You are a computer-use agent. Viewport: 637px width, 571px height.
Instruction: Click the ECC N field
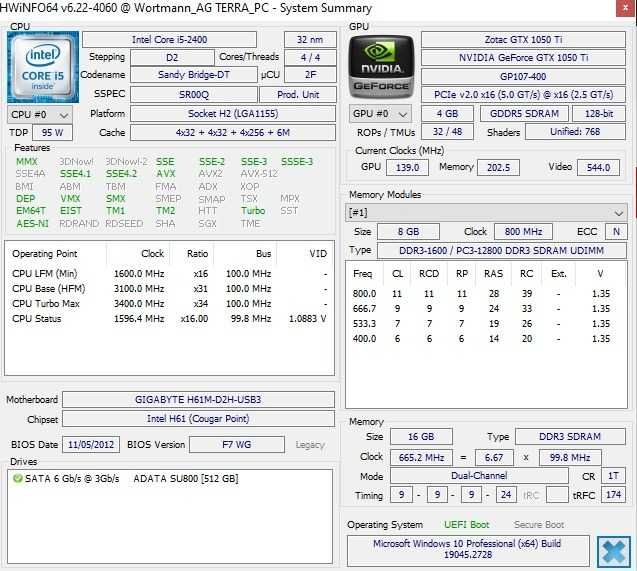(616, 232)
